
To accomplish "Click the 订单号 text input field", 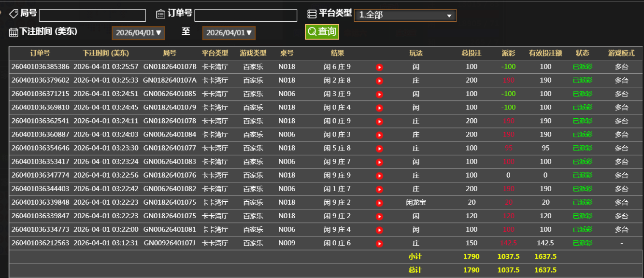I will click(245, 15).
